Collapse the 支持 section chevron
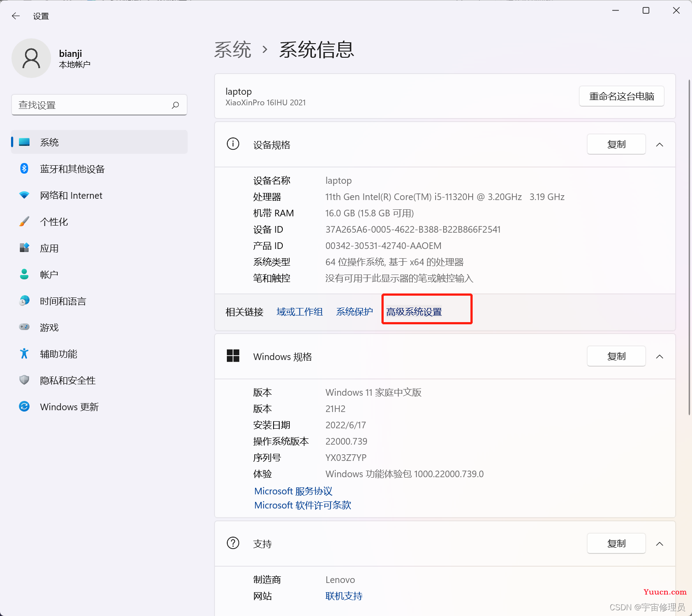This screenshot has height=616, width=692. (x=659, y=544)
